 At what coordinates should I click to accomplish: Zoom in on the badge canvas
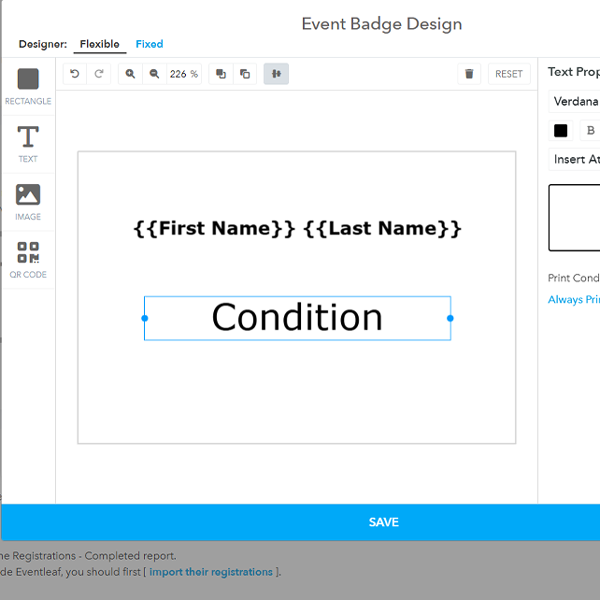[130, 74]
